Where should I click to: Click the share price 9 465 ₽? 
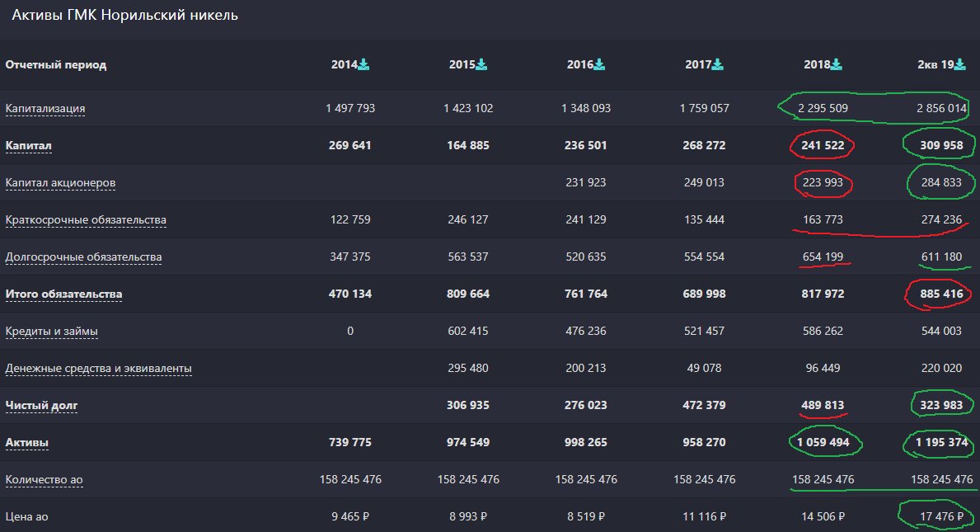(x=350, y=516)
